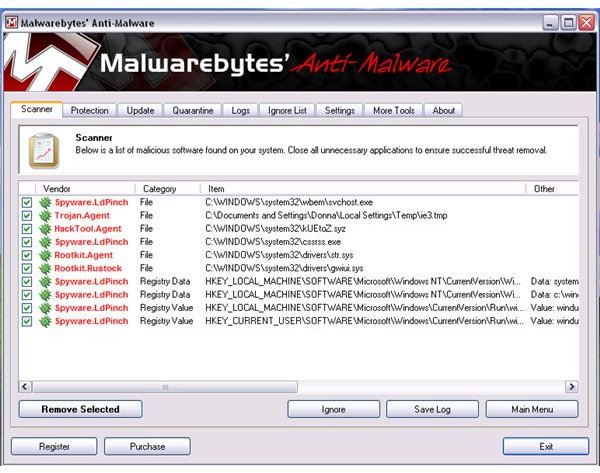Open the Ignore List tab

coord(287,111)
